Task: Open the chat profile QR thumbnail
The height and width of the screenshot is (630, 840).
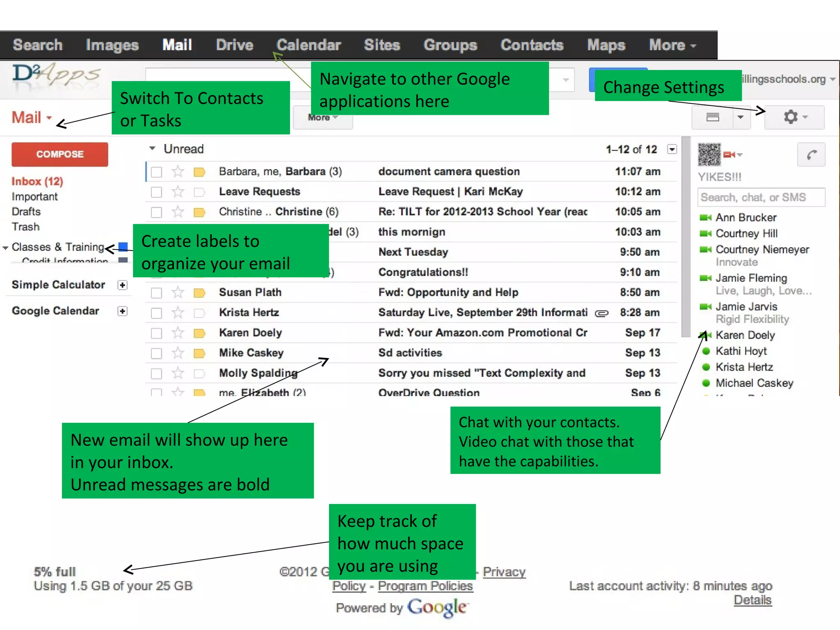Action: 709,155
